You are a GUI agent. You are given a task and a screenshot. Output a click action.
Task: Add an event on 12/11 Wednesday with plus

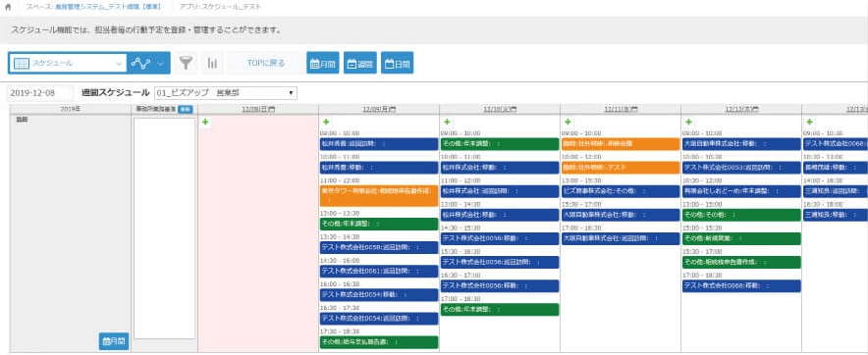pos(568,123)
